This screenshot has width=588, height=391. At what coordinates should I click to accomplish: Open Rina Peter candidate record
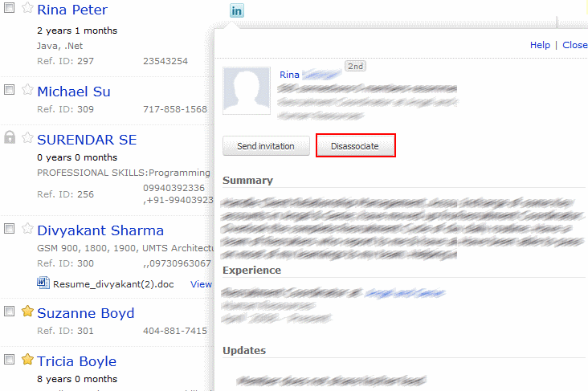(x=72, y=10)
